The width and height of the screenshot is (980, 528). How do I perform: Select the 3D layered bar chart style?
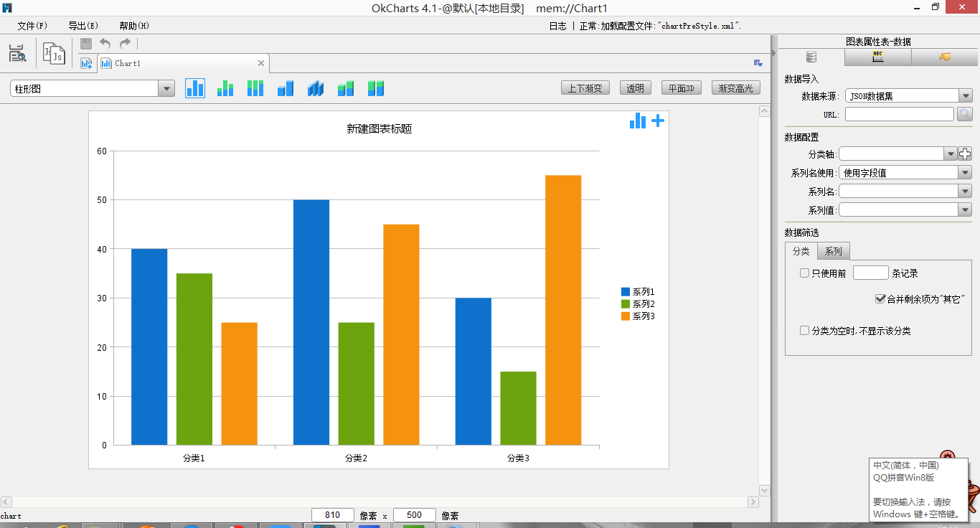(316, 88)
